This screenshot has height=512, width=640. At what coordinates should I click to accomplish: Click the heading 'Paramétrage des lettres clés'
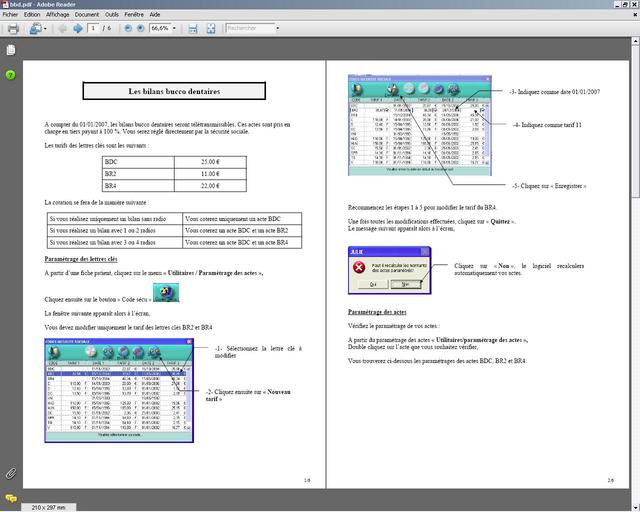click(81, 259)
